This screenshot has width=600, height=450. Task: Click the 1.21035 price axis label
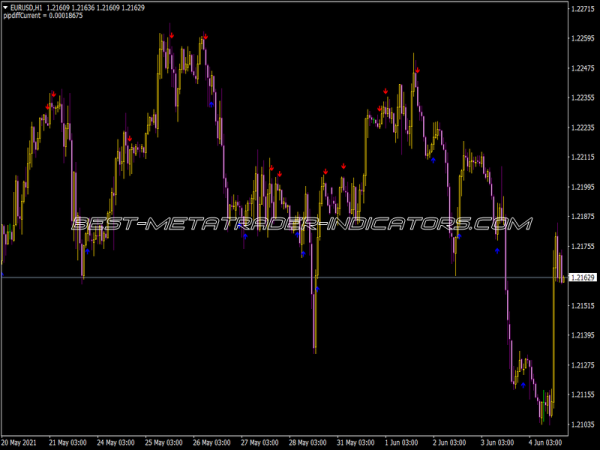coord(581,425)
